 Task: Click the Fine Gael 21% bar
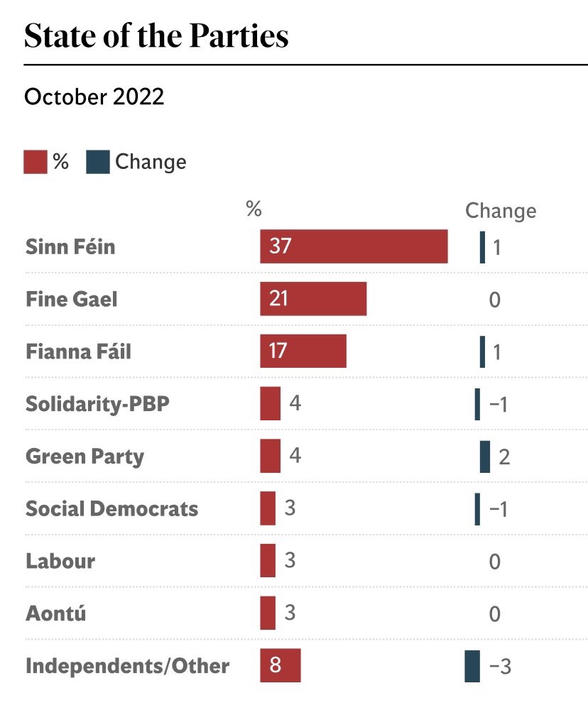[x=313, y=299]
